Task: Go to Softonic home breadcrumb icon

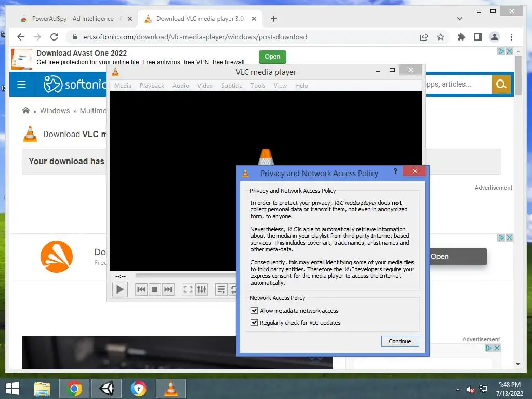Action: [26, 110]
